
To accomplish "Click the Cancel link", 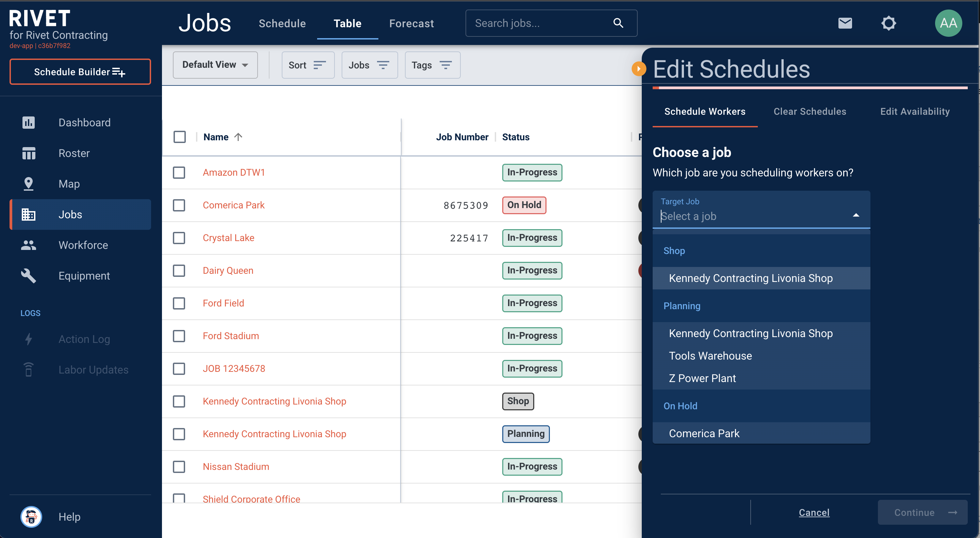I will [x=814, y=512].
